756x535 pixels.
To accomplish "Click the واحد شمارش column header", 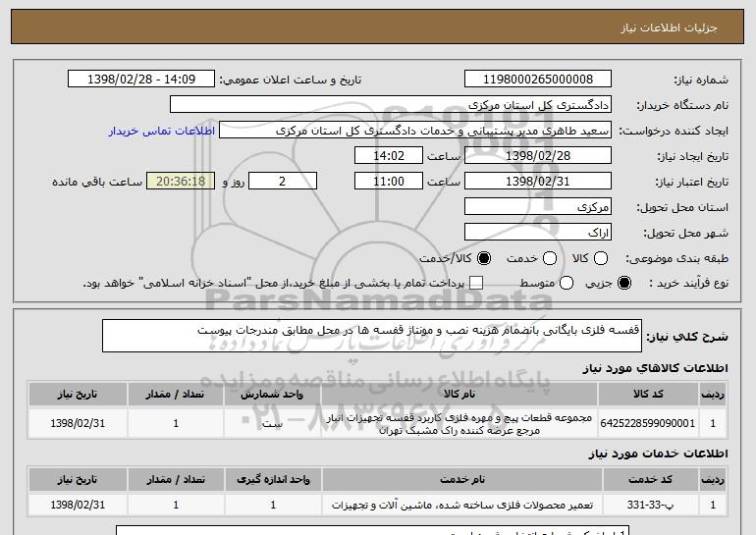I will tap(272, 395).
